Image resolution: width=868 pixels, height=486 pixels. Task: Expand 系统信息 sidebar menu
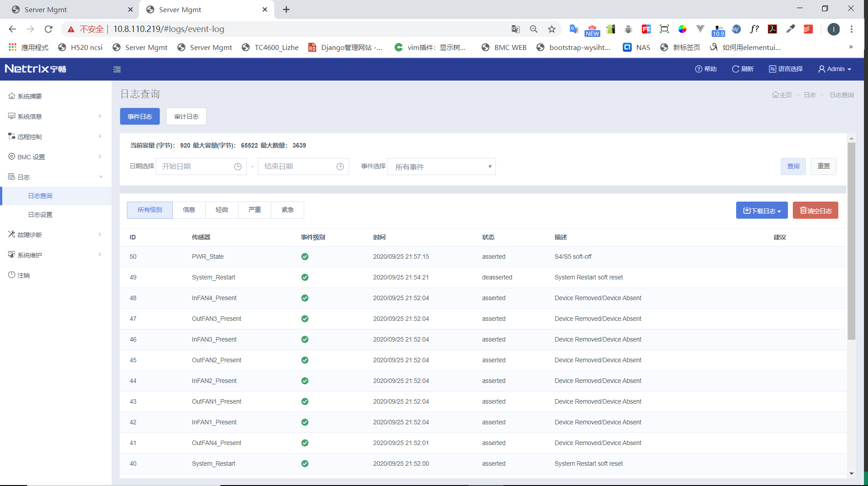click(56, 117)
